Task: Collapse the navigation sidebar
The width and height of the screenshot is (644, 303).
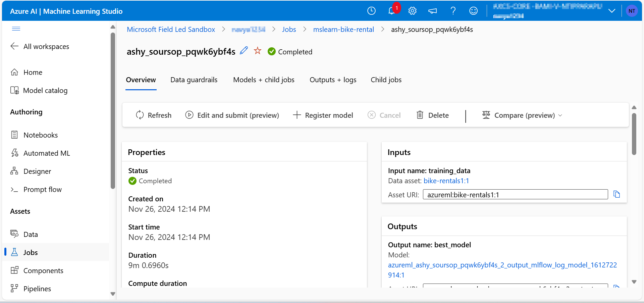Action: click(16, 29)
